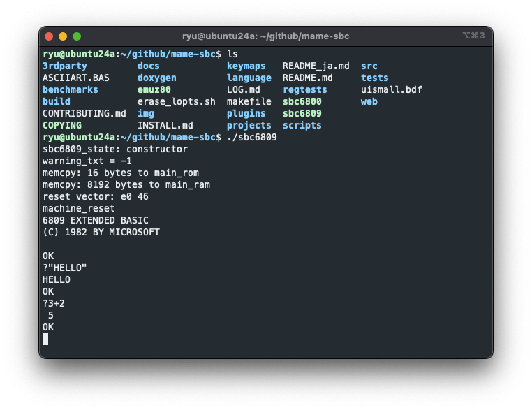Click the web directory name

pos(369,101)
